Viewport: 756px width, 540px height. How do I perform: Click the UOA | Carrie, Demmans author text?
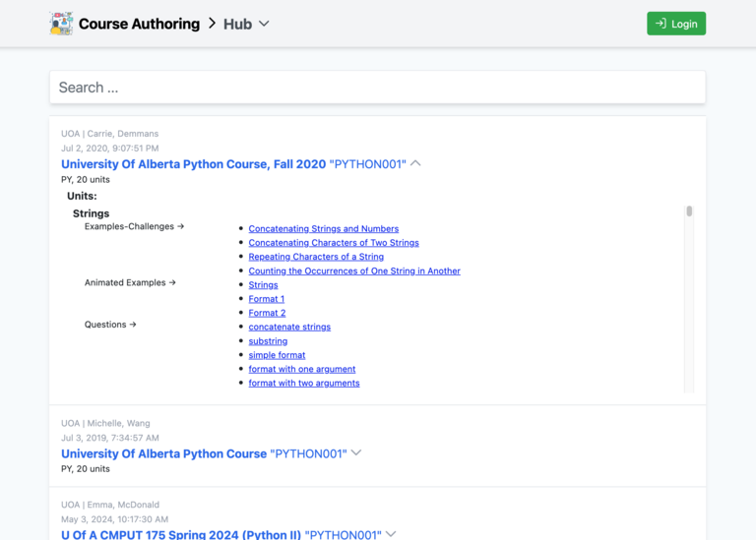(x=109, y=134)
